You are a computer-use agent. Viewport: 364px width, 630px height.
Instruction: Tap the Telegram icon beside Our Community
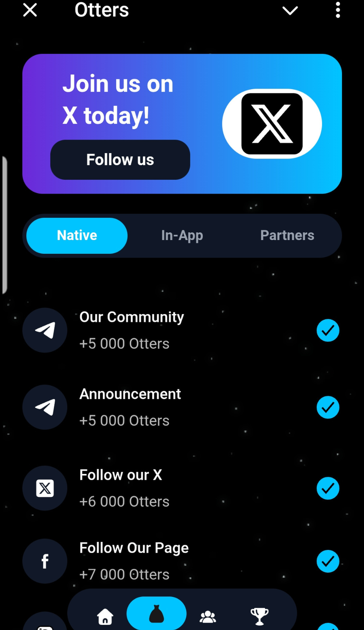tap(45, 330)
